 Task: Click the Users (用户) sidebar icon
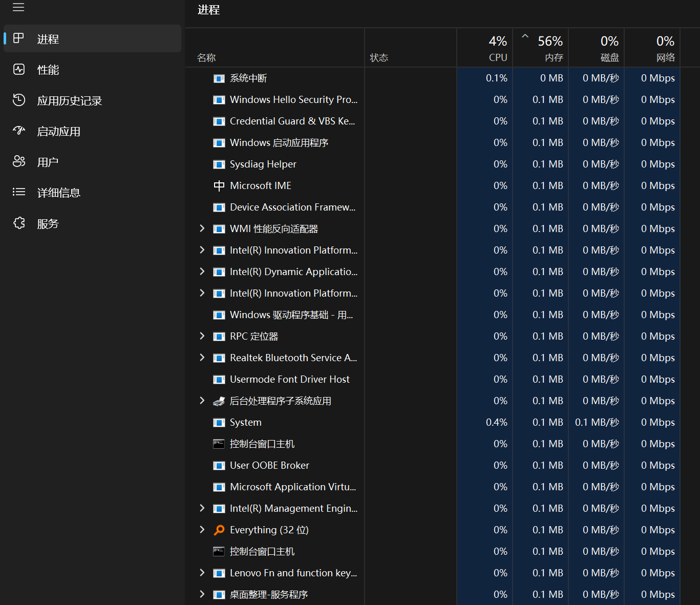[19, 161]
